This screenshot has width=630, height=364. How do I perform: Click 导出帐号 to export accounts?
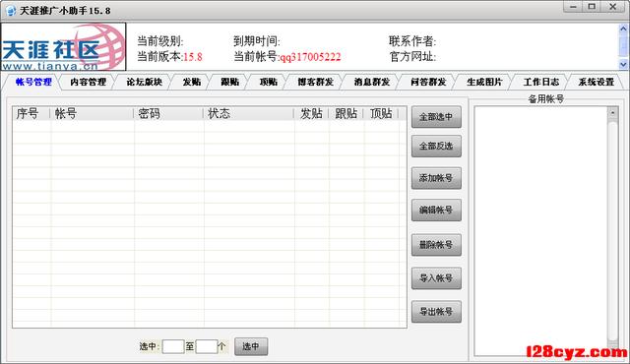[x=436, y=312]
